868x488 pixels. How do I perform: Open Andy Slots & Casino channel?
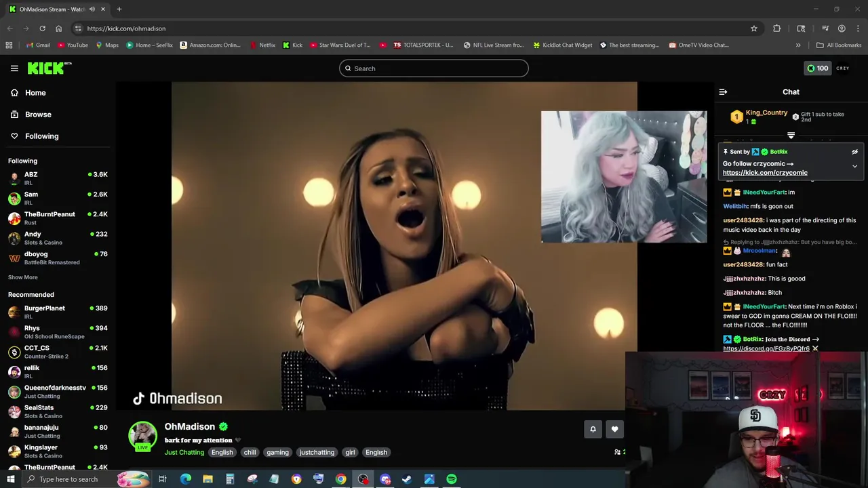(x=57, y=238)
